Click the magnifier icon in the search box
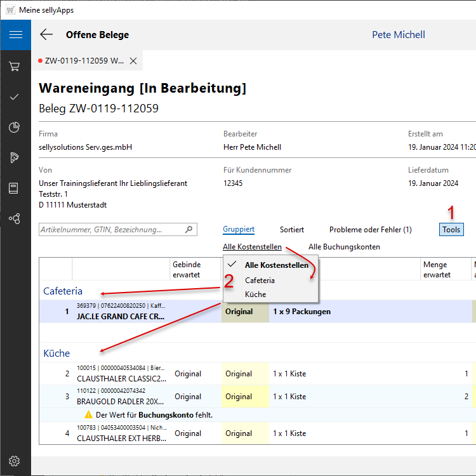 (188, 230)
